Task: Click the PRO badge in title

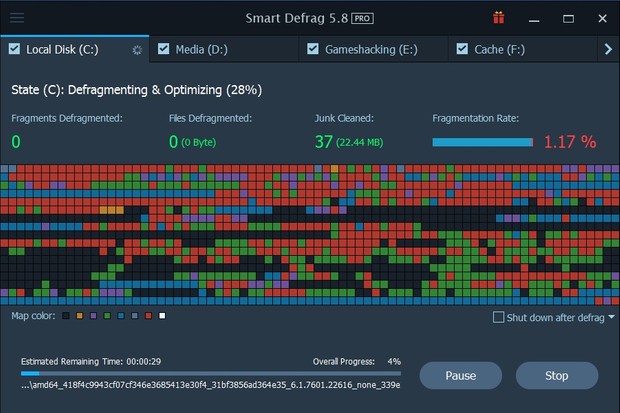Action: tap(362, 18)
